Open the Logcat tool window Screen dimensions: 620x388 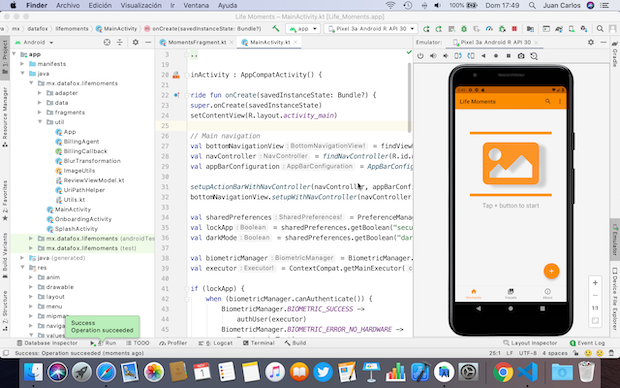point(215,343)
